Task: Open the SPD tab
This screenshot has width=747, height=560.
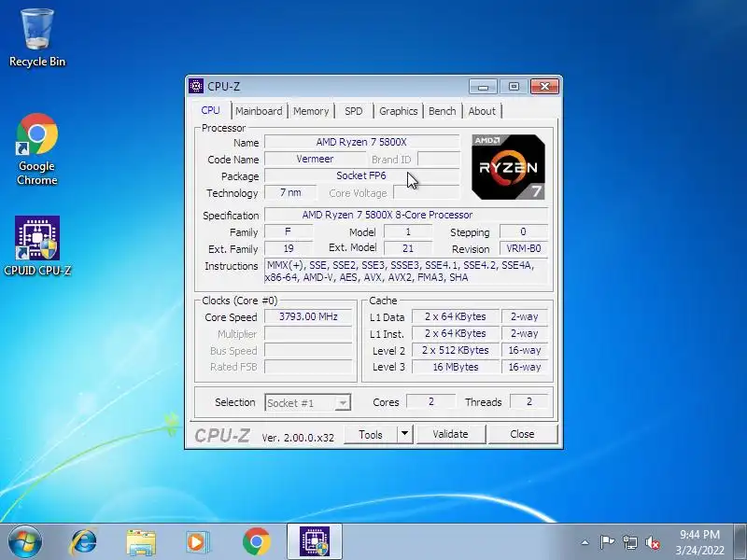Action: 354,111
